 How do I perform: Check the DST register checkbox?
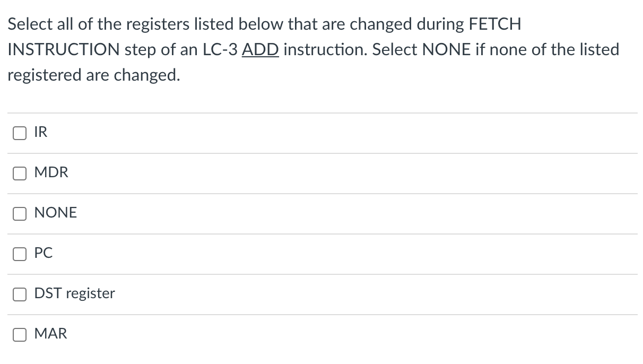19,294
